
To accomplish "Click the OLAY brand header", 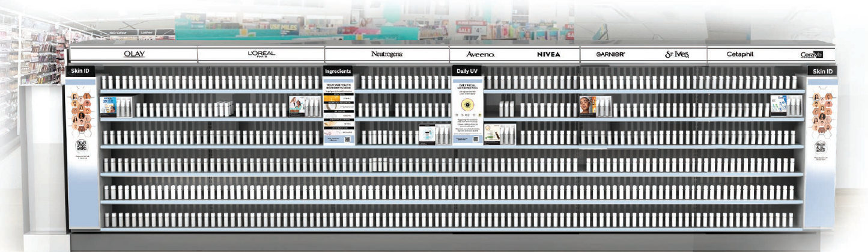I will click(134, 54).
